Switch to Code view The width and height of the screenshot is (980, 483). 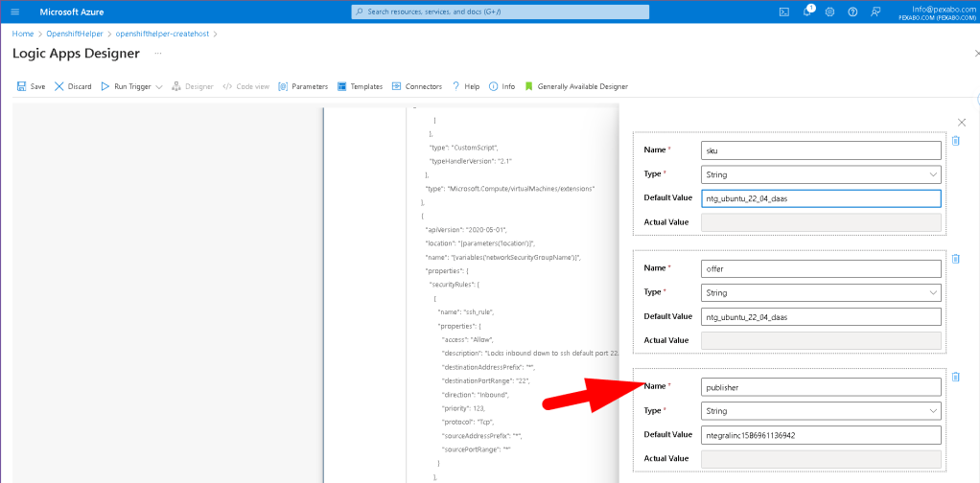[245, 86]
